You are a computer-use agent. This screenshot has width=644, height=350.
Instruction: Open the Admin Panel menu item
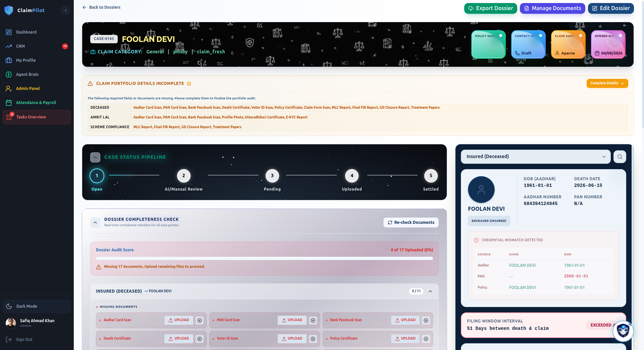click(x=37, y=89)
